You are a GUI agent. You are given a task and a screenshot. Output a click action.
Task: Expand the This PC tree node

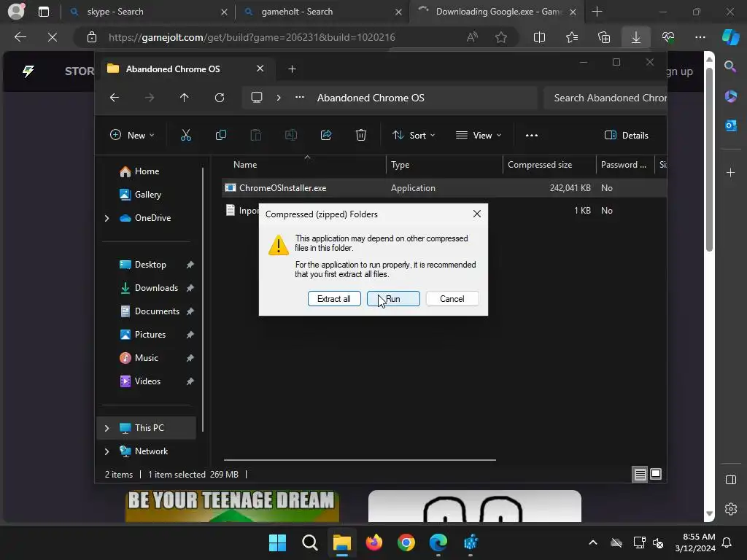pos(107,428)
